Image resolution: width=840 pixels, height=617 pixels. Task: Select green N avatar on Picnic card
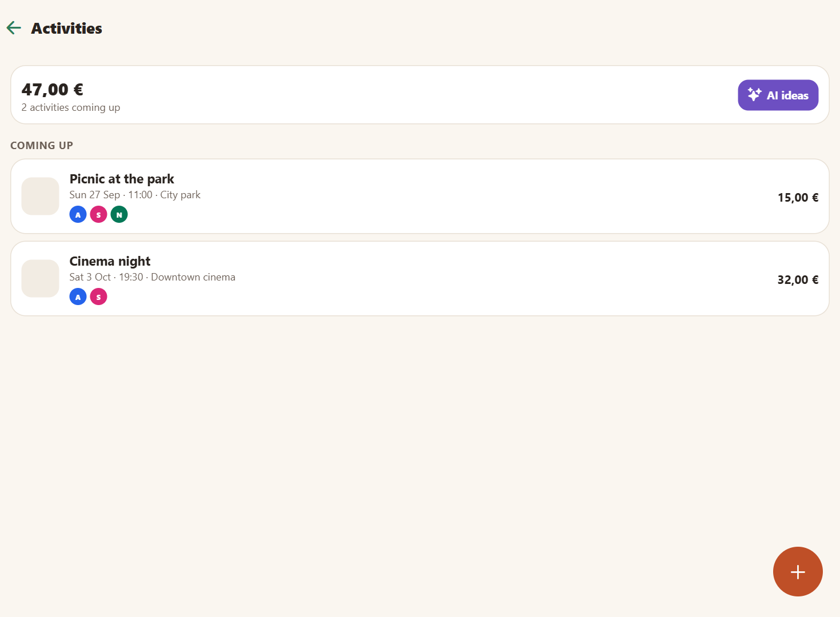[x=119, y=215]
